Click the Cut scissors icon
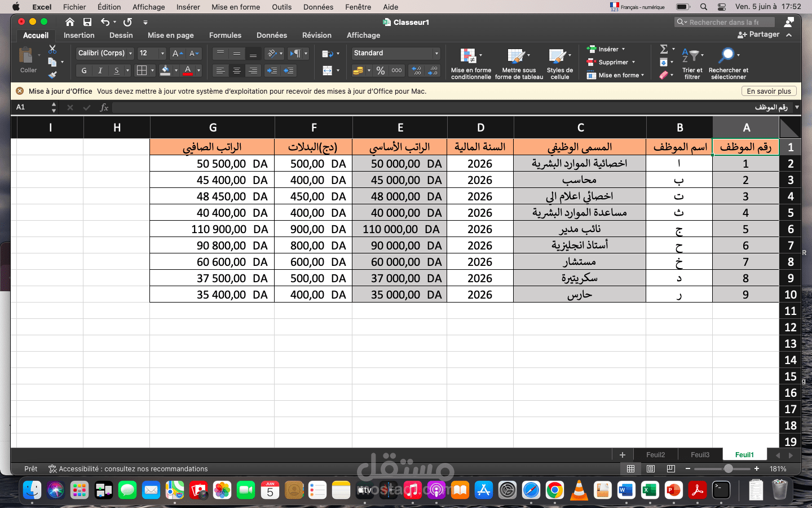Image resolution: width=812 pixels, height=508 pixels. (x=52, y=50)
